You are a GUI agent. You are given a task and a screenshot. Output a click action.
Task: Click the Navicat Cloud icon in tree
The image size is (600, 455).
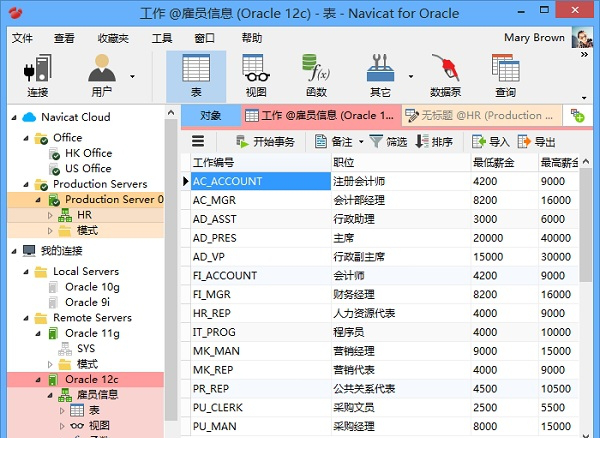[x=29, y=117]
